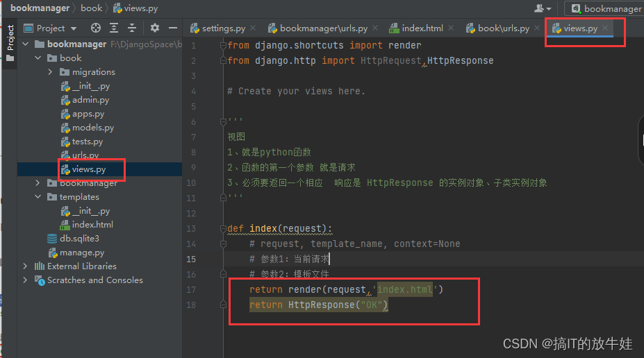644x358 pixels.
Task: Open manage.py in project tree
Action: (76, 253)
